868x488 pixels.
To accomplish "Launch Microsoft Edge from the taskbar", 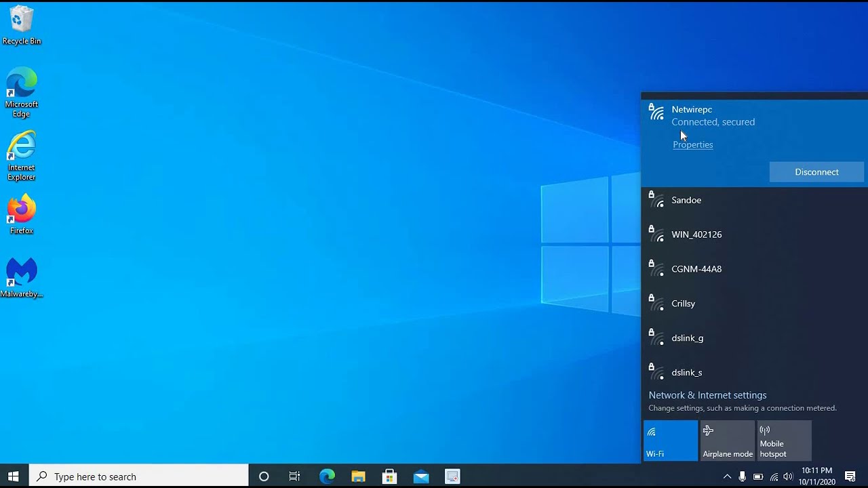I will (327, 476).
